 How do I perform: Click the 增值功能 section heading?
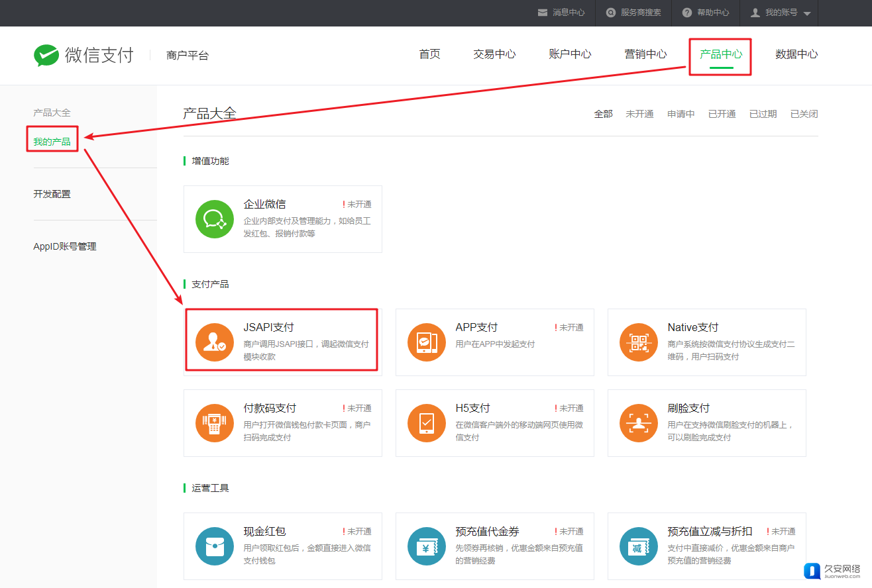pos(210,161)
